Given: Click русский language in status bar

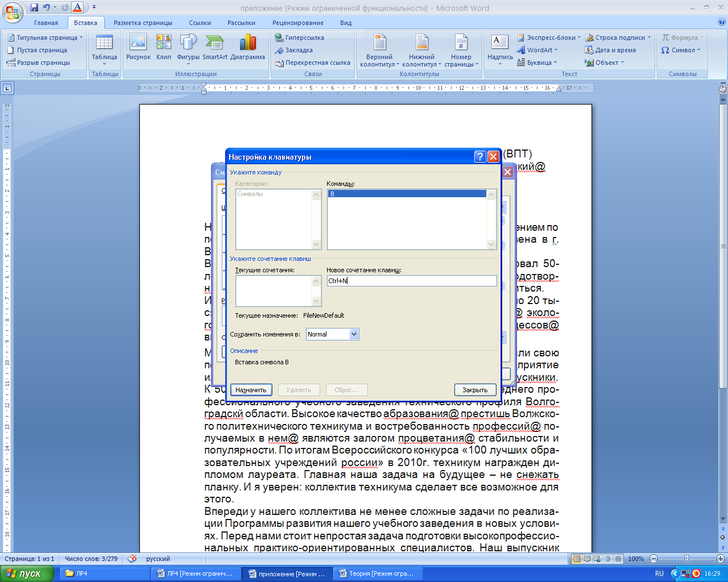Looking at the screenshot, I should click(158, 559).
